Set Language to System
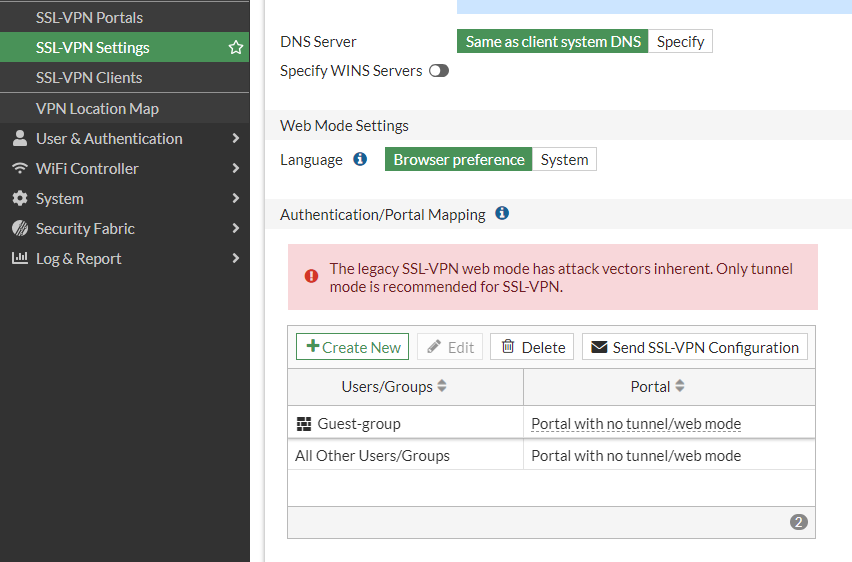The image size is (852, 562). pyautogui.click(x=564, y=160)
